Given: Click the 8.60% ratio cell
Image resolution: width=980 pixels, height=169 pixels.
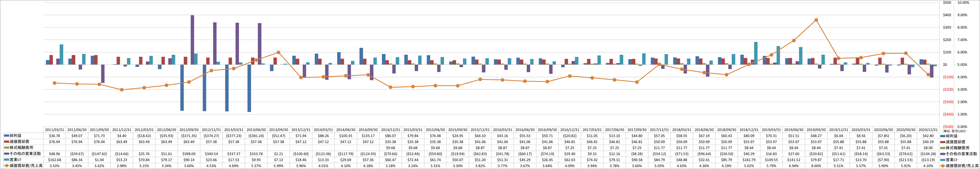Looking at the screenshot, I should 816,166.
